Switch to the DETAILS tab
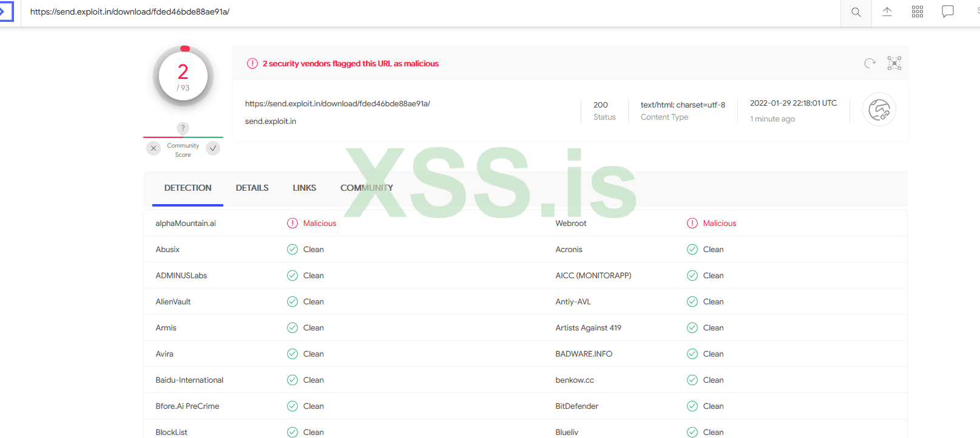Image resolution: width=980 pixels, height=438 pixels. [252, 188]
